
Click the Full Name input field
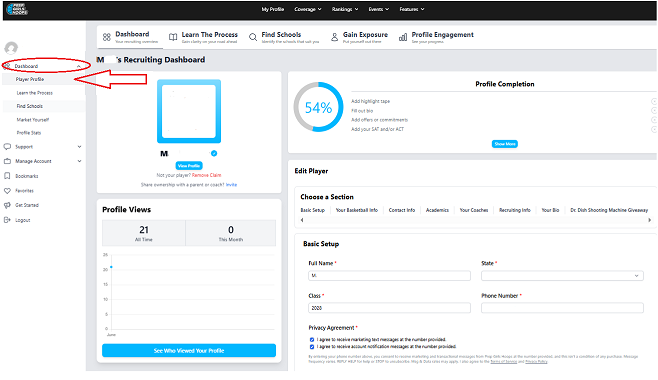389,276
